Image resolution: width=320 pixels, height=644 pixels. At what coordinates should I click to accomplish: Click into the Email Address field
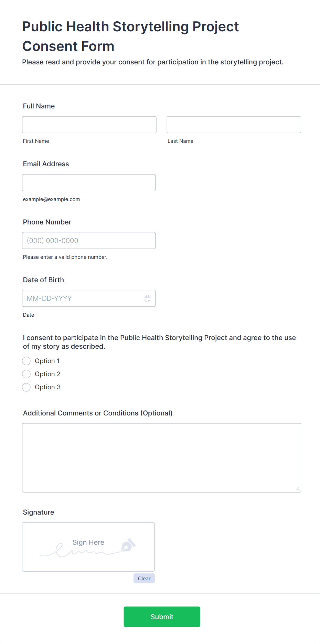[x=89, y=183]
